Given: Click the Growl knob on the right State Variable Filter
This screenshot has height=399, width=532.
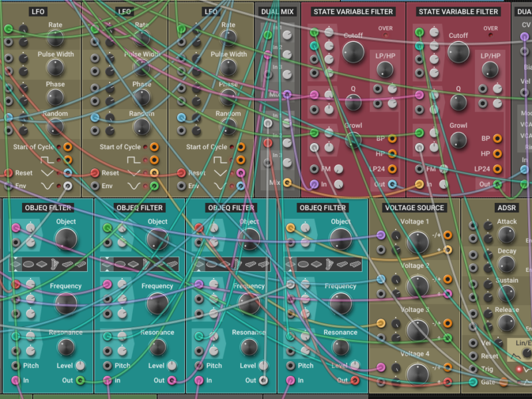Looking at the screenshot, I should (x=458, y=140).
